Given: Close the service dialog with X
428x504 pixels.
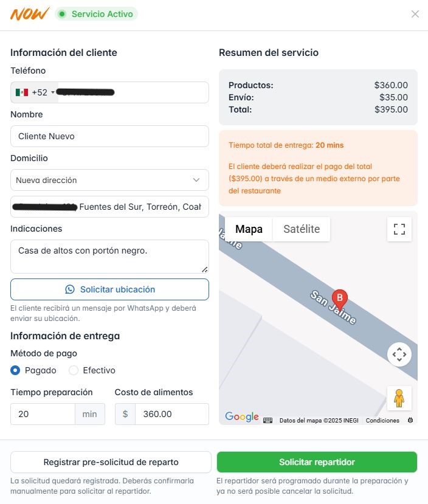Looking at the screenshot, I should 415,14.
